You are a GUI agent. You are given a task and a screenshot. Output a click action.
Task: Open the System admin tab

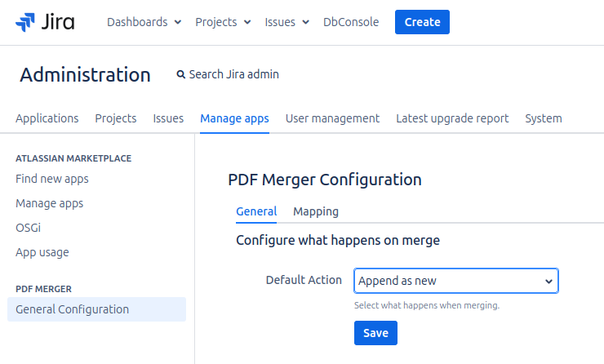[x=544, y=118]
